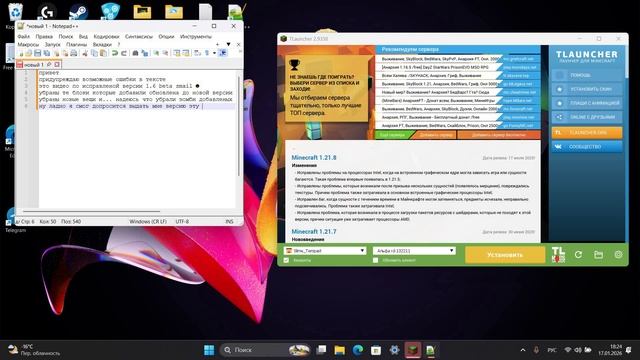Uncheck the Аккаунты checkbox in TLauncher
The image size is (640, 360).
[287, 260]
